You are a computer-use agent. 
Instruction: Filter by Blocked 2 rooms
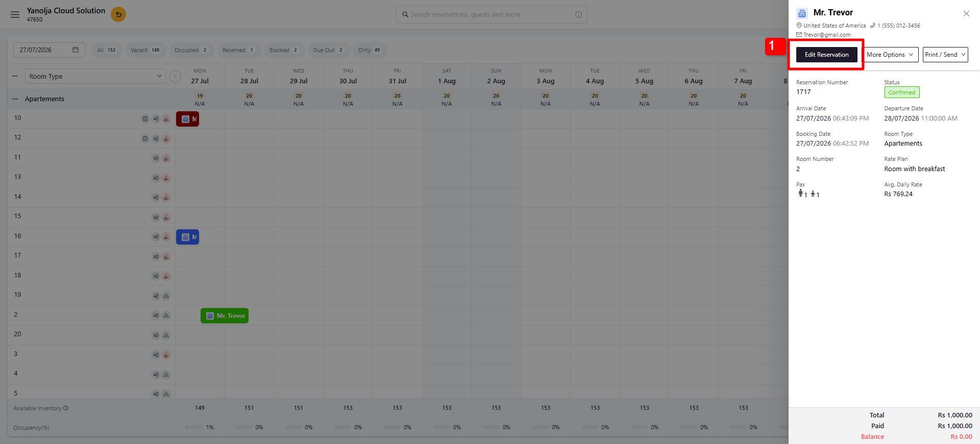click(284, 50)
